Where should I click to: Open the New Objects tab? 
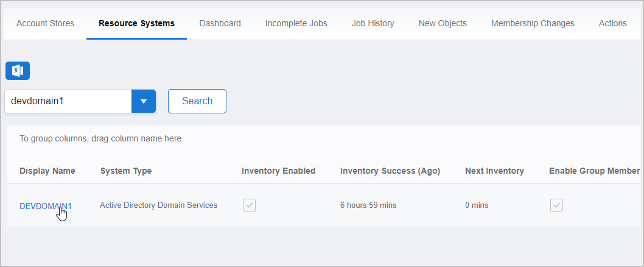pyautogui.click(x=443, y=23)
